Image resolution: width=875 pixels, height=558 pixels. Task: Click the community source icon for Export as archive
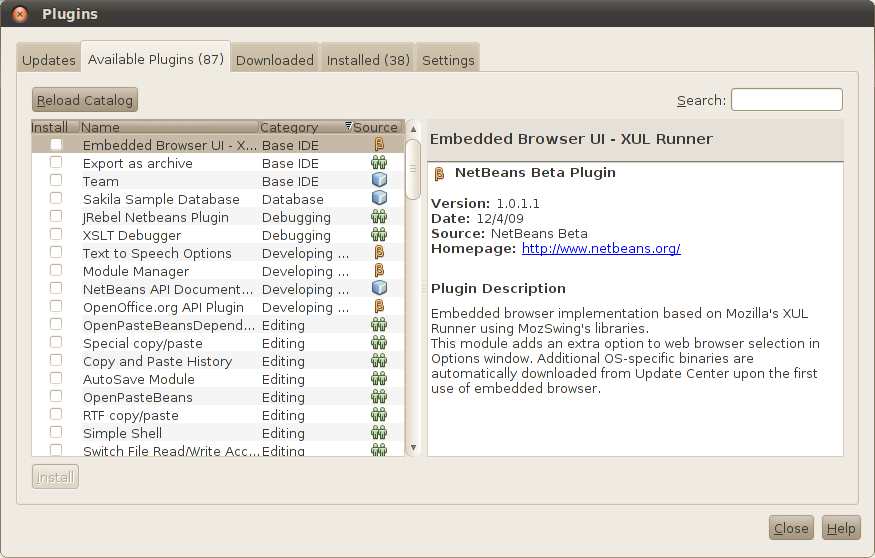(x=379, y=163)
